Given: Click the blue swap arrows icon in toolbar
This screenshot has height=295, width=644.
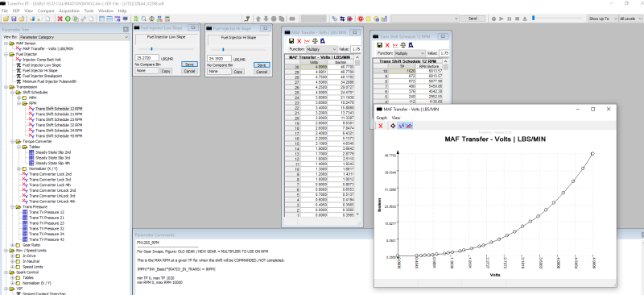Looking at the screenshot, I should [342, 19].
